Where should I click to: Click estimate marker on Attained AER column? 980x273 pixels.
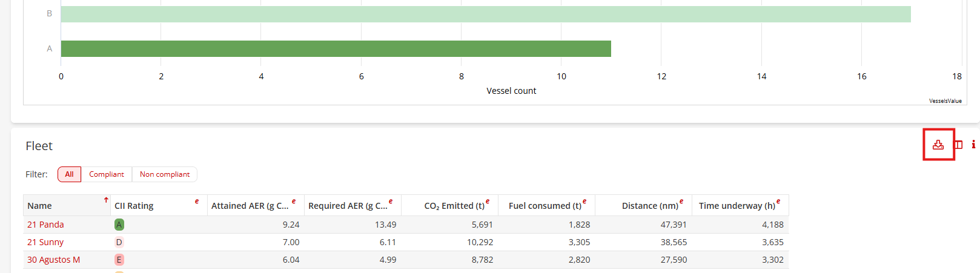[x=294, y=201]
